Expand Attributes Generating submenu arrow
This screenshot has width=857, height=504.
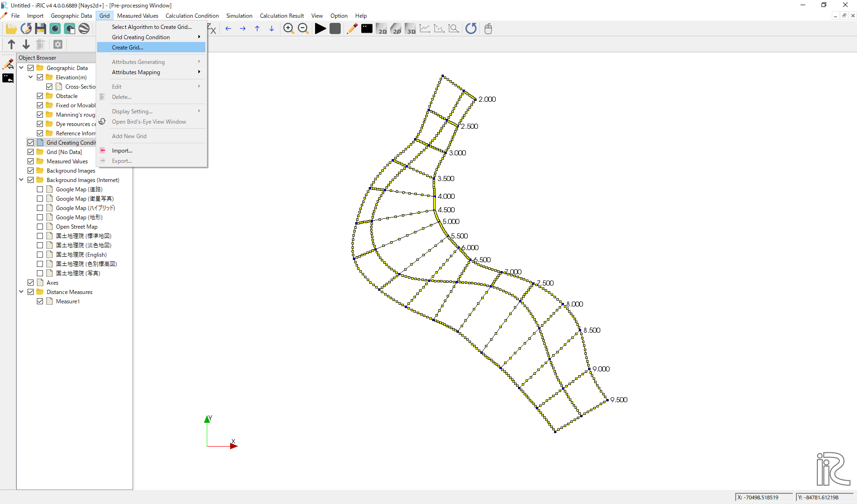coord(199,62)
